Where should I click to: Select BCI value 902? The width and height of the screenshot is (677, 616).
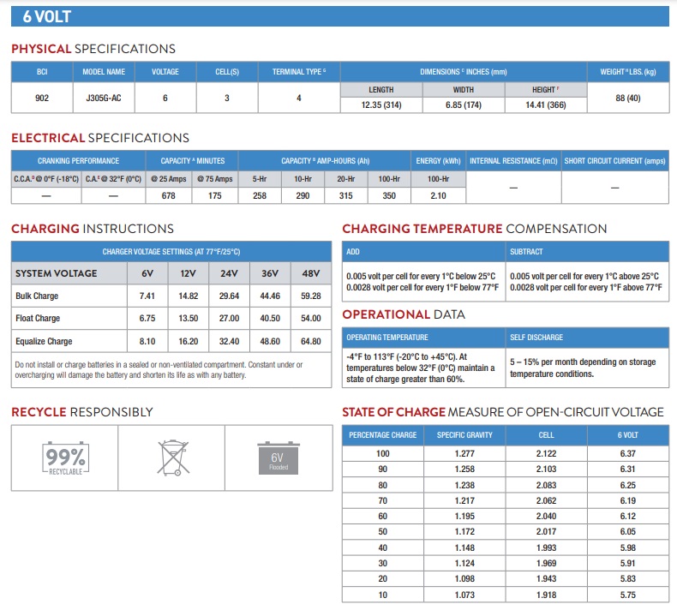coord(42,98)
